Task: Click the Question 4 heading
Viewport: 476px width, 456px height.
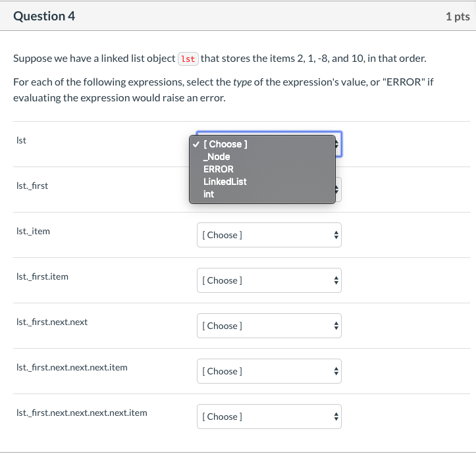Action: 44,16
